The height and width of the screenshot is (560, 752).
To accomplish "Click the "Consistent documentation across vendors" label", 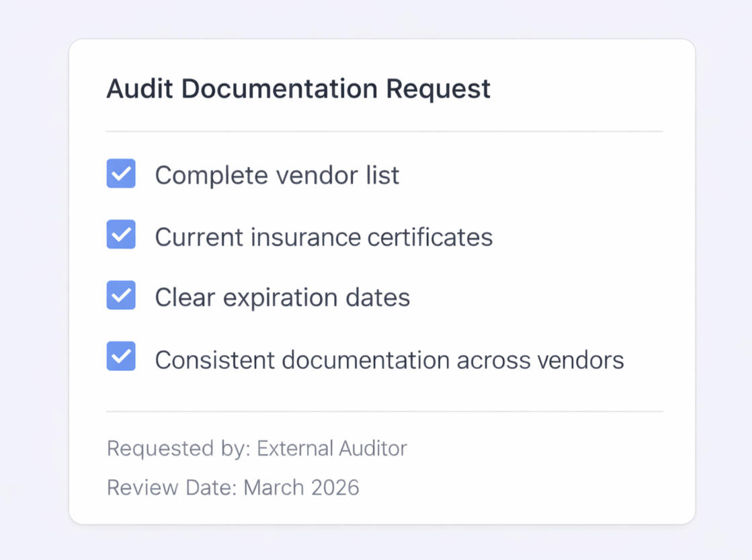I will (x=389, y=360).
